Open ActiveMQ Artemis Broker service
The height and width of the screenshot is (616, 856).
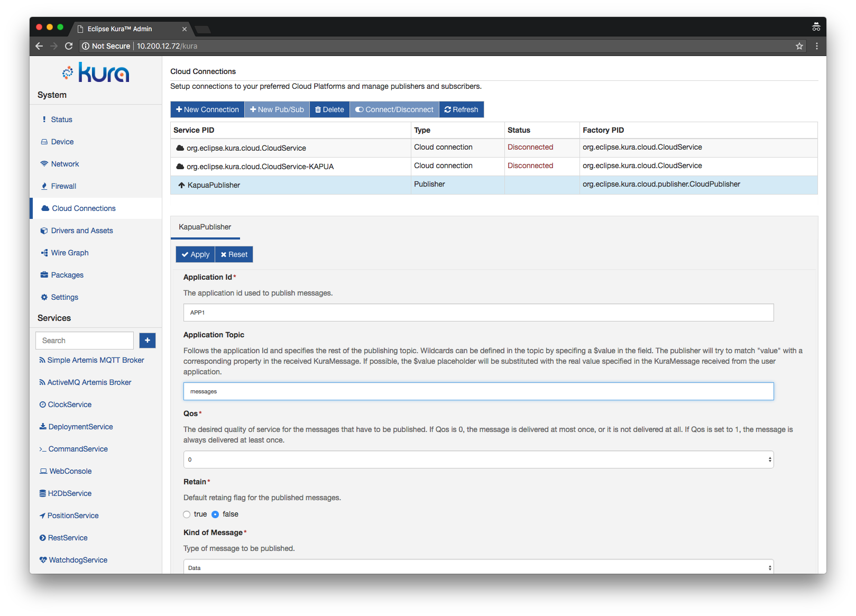(x=89, y=382)
